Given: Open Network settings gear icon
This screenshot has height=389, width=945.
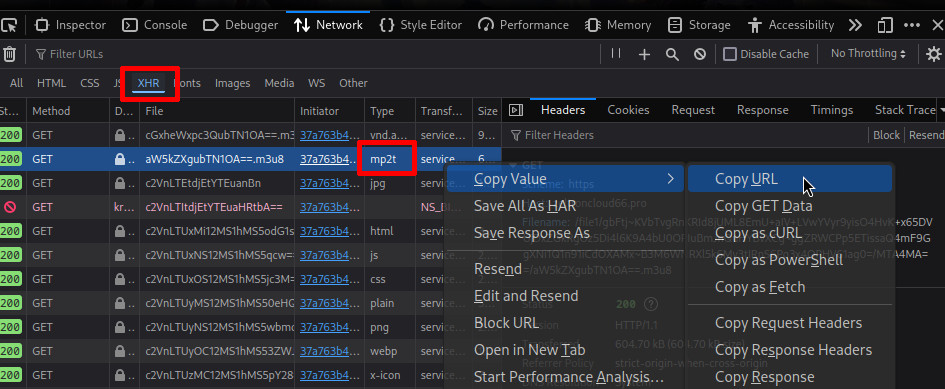Looking at the screenshot, I should coord(934,54).
